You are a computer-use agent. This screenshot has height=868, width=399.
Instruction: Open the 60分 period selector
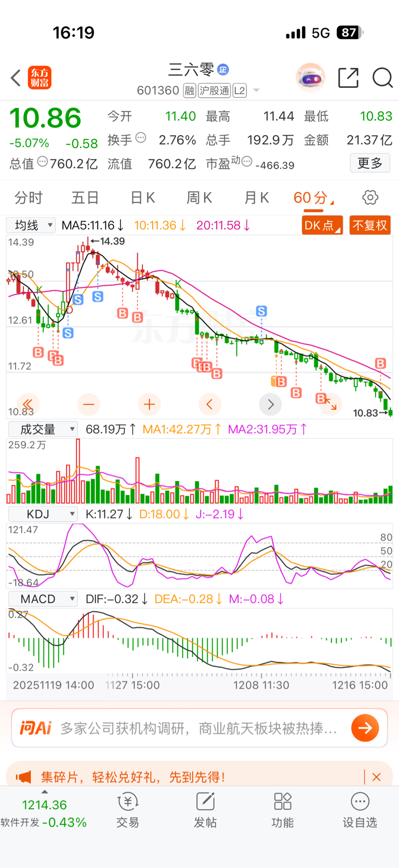pyautogui.click(x=313, y=198)
